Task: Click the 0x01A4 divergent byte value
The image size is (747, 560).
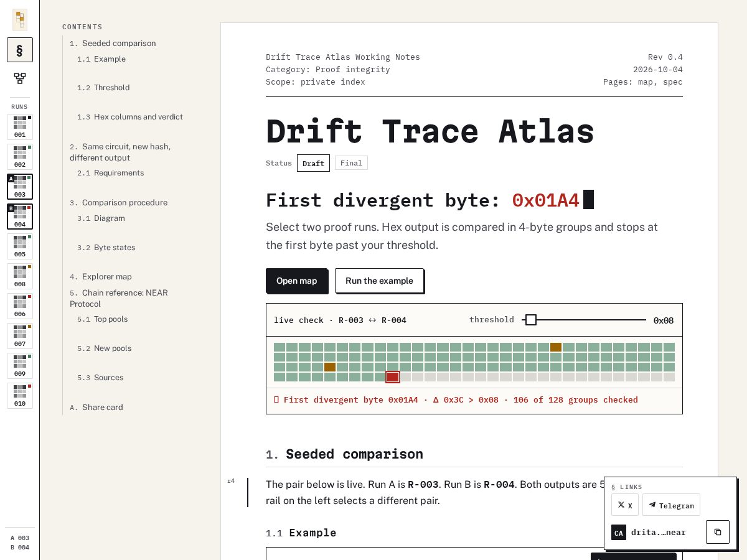Action: [x=545, y=200]
